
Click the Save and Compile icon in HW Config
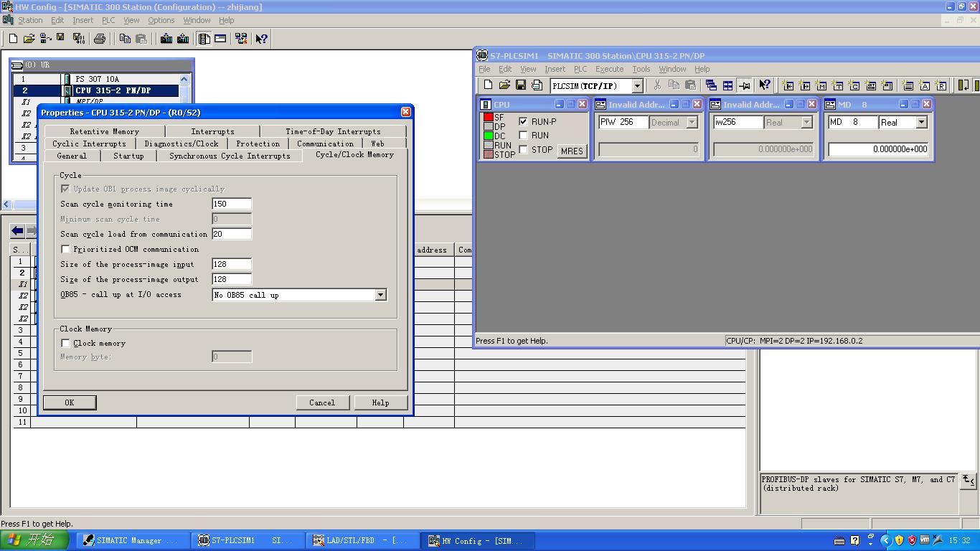78,39
